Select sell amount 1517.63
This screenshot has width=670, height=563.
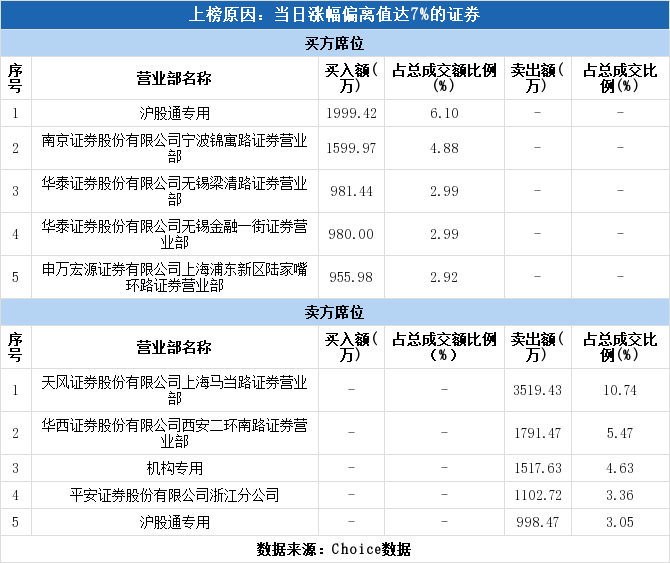coord(538,468)
